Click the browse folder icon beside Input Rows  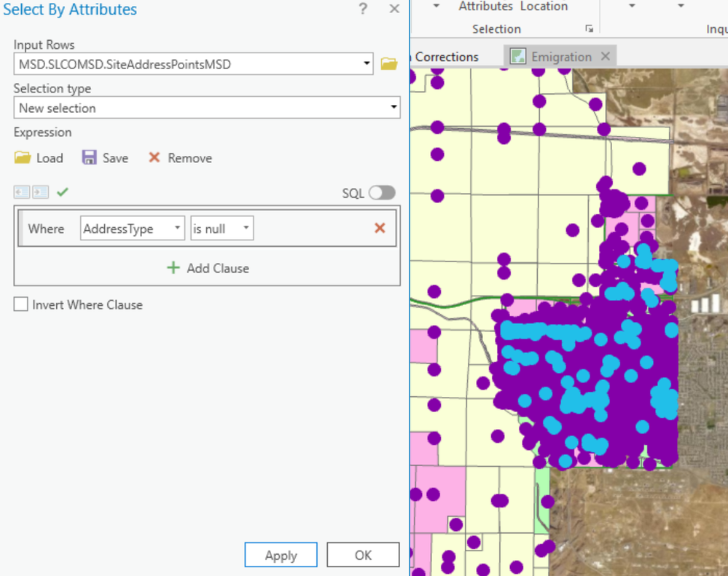point(389,63)
